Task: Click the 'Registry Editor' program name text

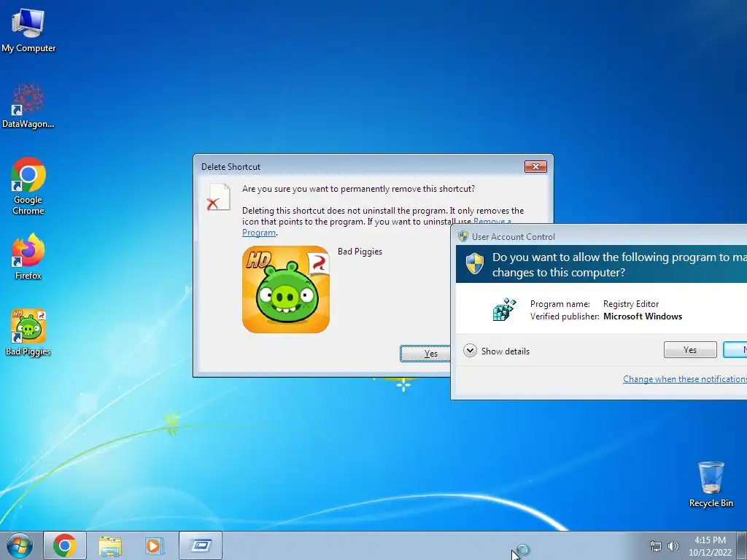Action: [x=631, y=304]
